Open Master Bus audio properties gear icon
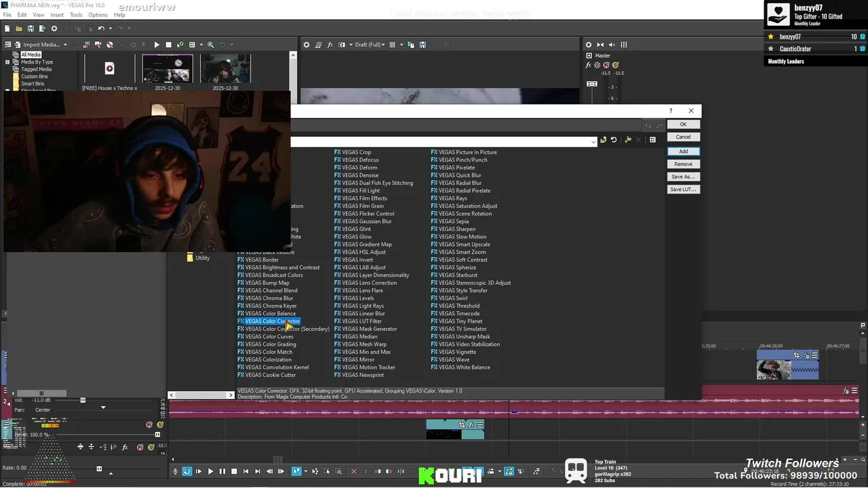The width and height of the screenshot is (868, 488). [x=589, y=45]
